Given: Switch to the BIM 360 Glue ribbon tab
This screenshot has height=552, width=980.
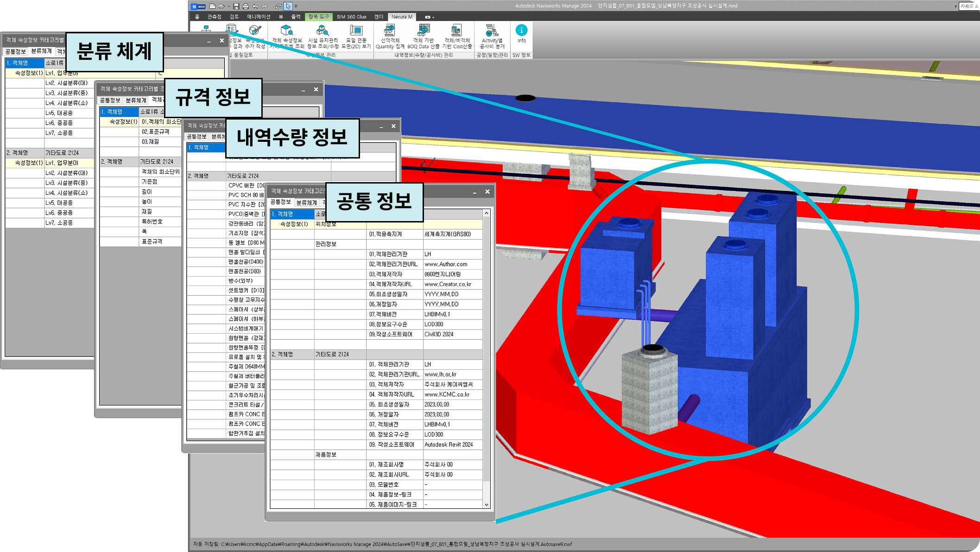Looking at the screenshot, I should point(352,17).
